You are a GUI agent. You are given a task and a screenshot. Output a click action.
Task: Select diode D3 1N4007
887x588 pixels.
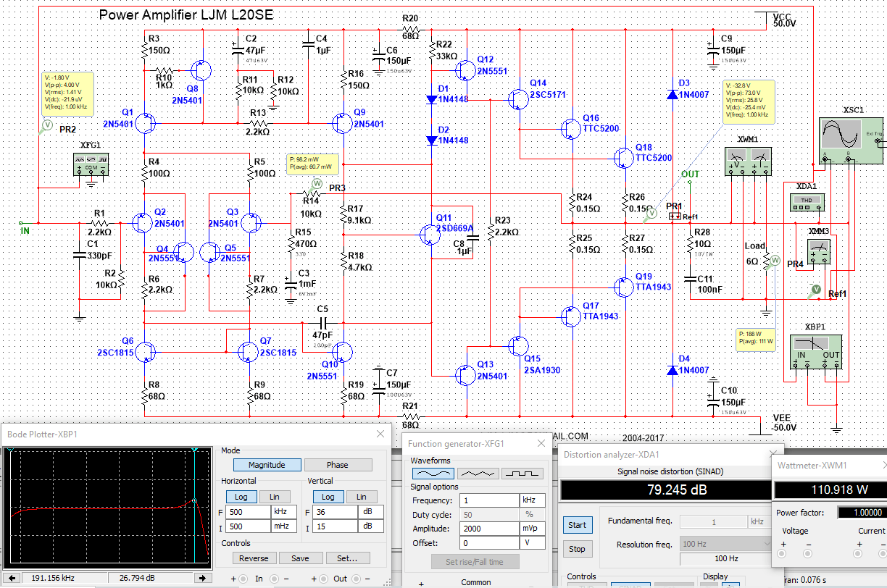[672, 93]
